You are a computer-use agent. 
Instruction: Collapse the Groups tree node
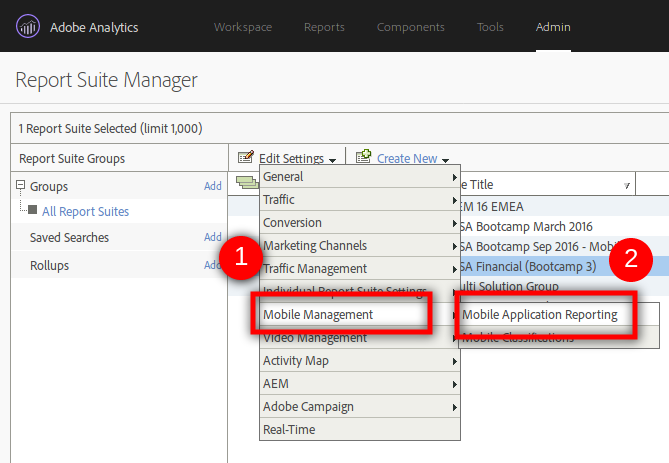pos(20,185)
